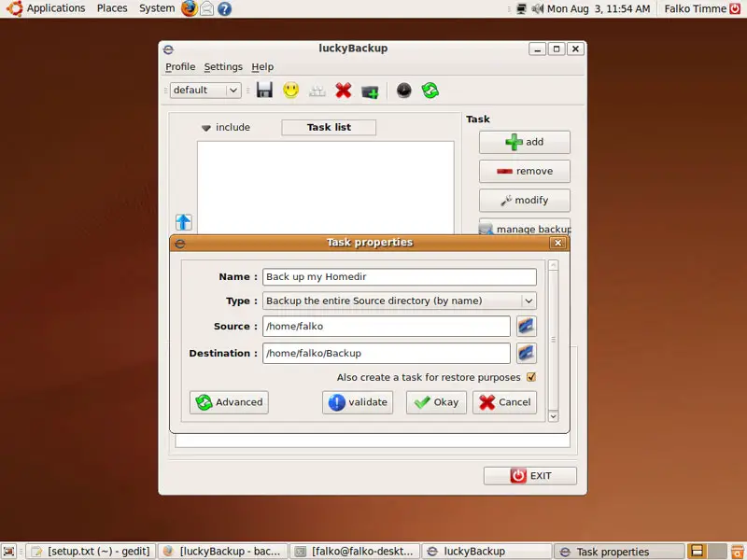Click the green refresh arrows toolbar icon
The width and height of the screenshot is (747, 560).
430,90
